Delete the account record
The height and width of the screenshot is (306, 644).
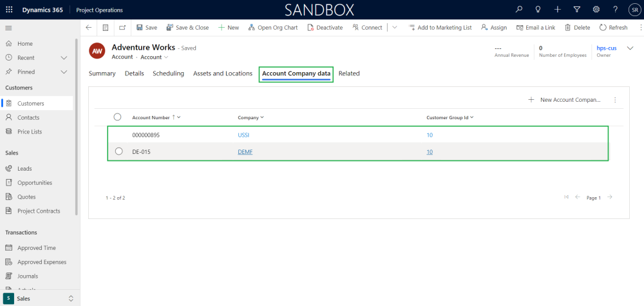pyautogui.click(x=578, y=28)
